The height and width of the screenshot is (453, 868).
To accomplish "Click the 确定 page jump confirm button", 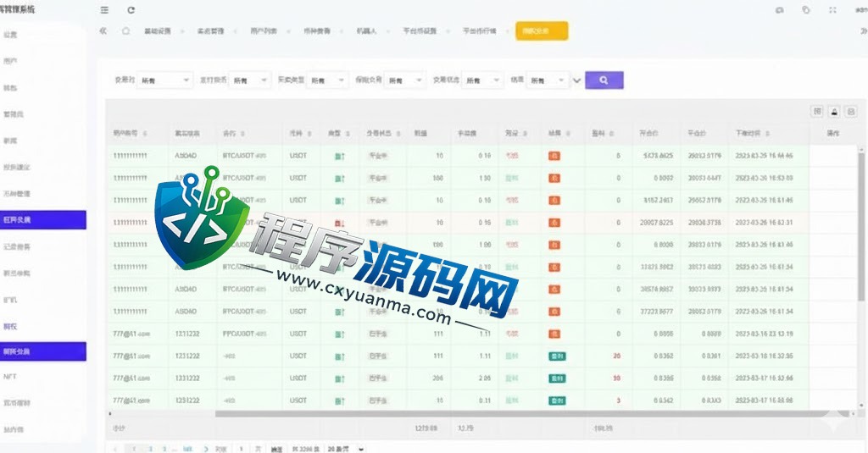I will 276,449.
